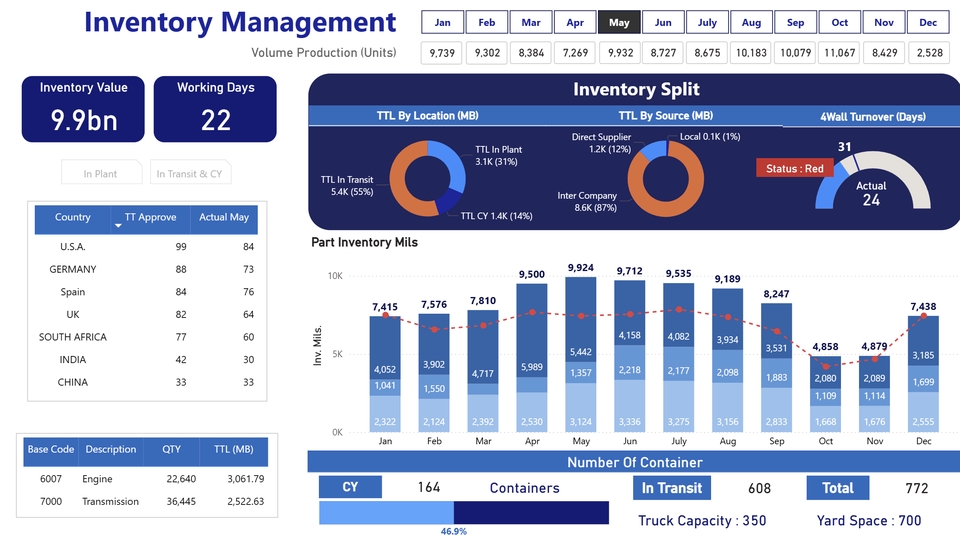Select the May month slicer
The height and width of the screenshot is (535, 960).
[619, 23]
